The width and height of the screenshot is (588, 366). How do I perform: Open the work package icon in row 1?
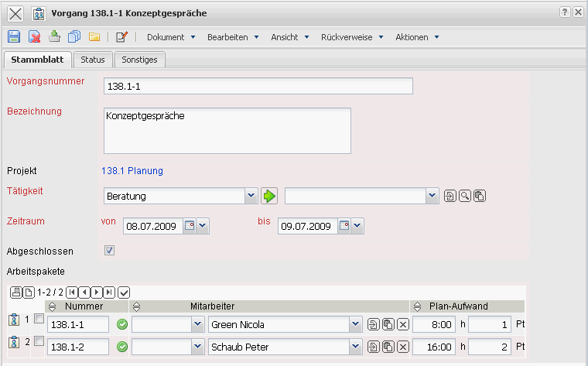click(14, 320)
